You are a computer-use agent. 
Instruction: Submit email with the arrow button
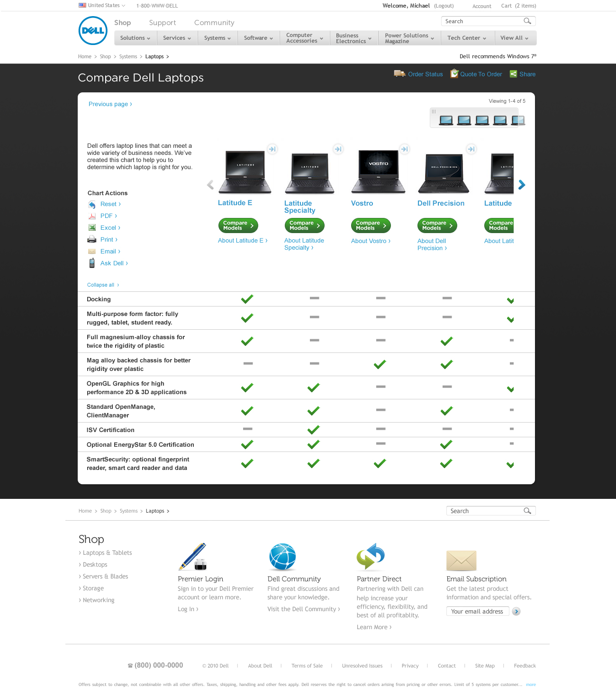point(516,612)
